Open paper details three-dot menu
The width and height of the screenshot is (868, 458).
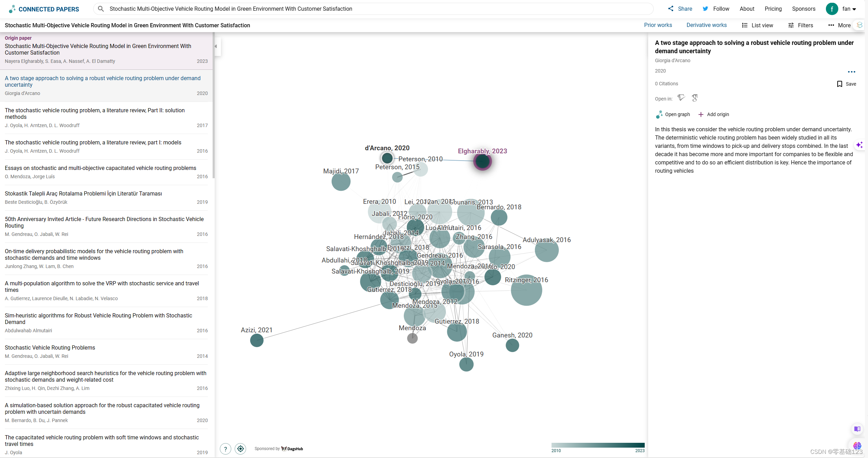pos(851,72)
